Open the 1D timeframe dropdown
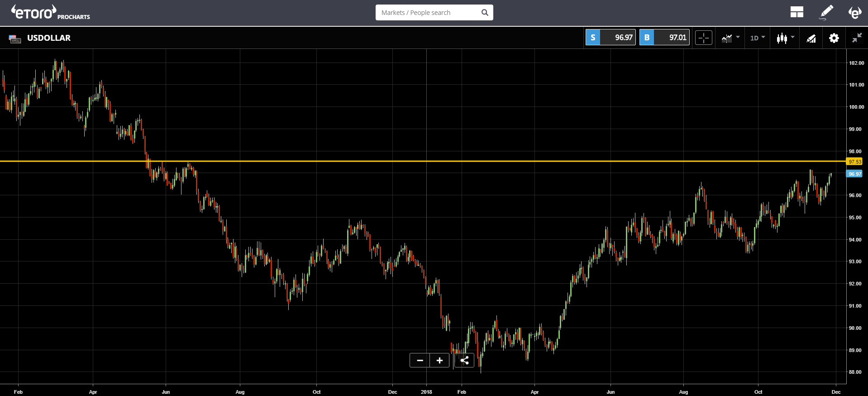868x396 pixels. point(757,38)
